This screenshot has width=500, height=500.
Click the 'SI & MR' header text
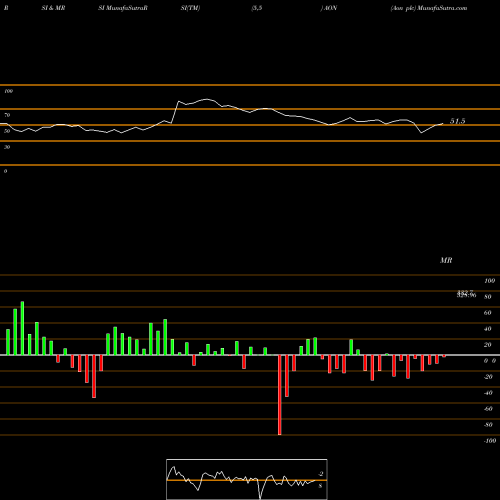[53, 8]
